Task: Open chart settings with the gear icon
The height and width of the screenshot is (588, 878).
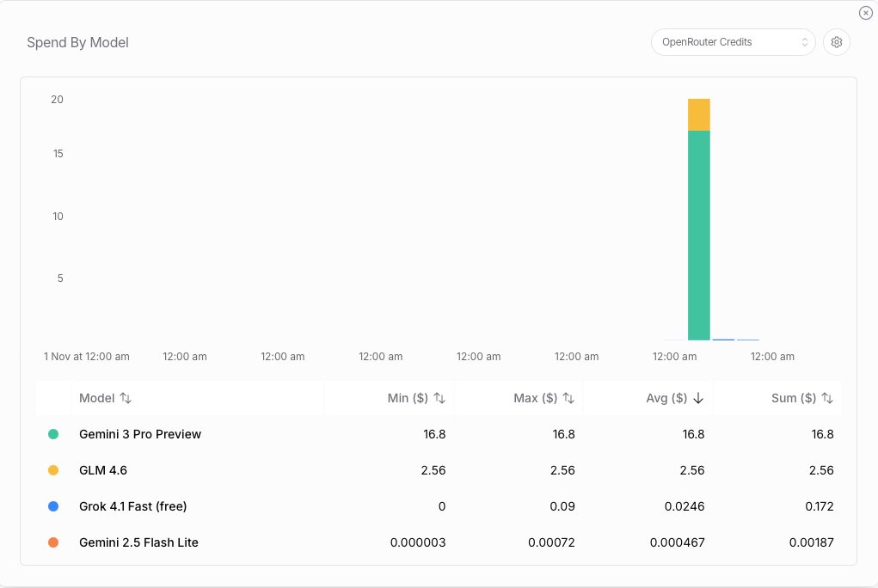Action: pos(836,41)
